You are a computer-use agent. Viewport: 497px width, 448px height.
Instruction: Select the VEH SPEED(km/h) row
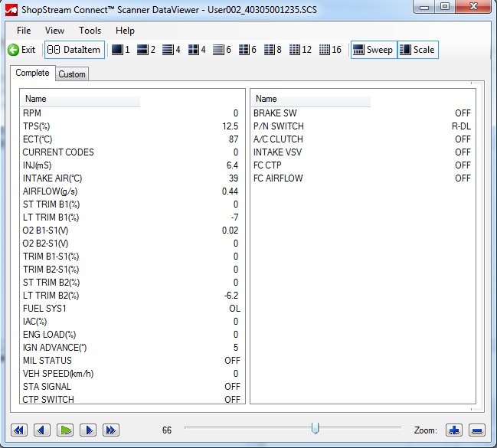tap(132, 374)
